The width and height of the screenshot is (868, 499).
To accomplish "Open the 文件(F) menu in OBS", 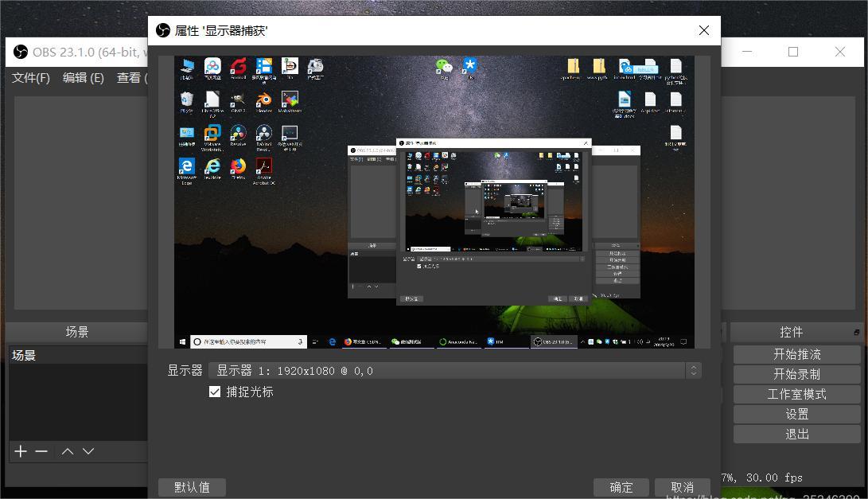I will click(31, 78).
